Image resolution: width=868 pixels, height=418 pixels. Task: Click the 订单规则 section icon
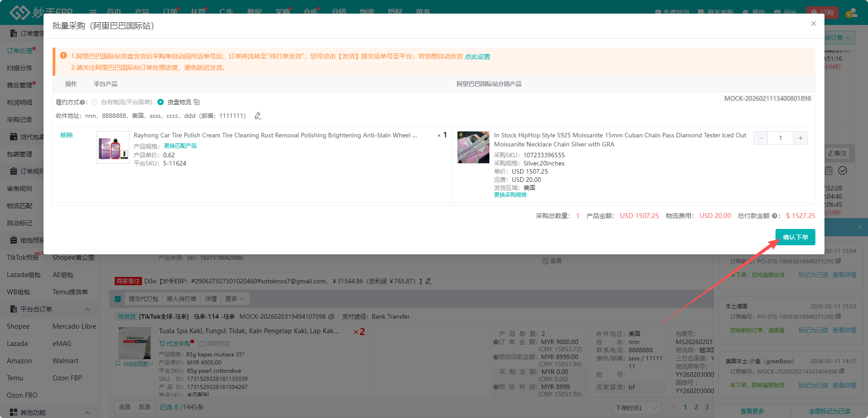click(x=14, y=171)
